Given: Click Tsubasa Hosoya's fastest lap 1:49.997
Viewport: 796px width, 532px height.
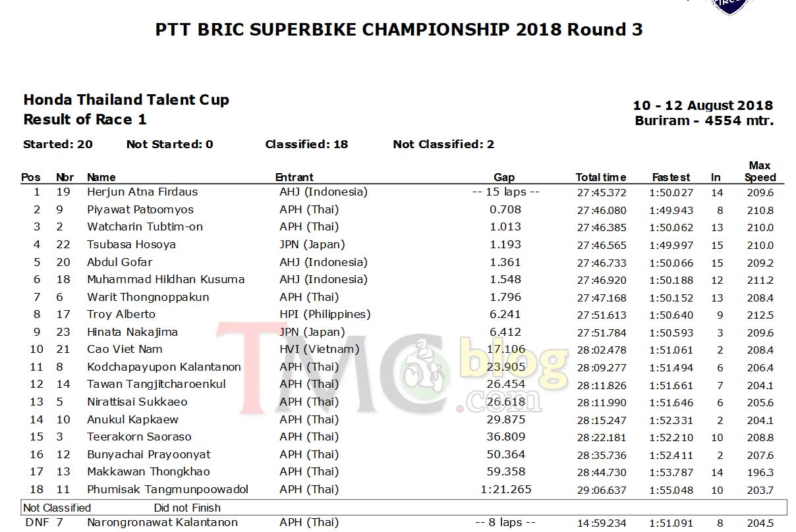Looking at the screenshot, I should (671, 245).
